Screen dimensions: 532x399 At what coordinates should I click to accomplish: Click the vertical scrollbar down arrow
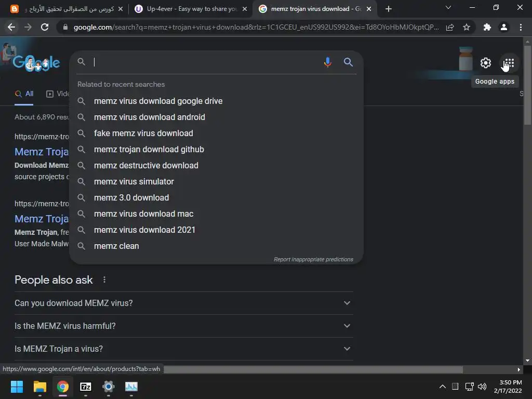[527, 361]
